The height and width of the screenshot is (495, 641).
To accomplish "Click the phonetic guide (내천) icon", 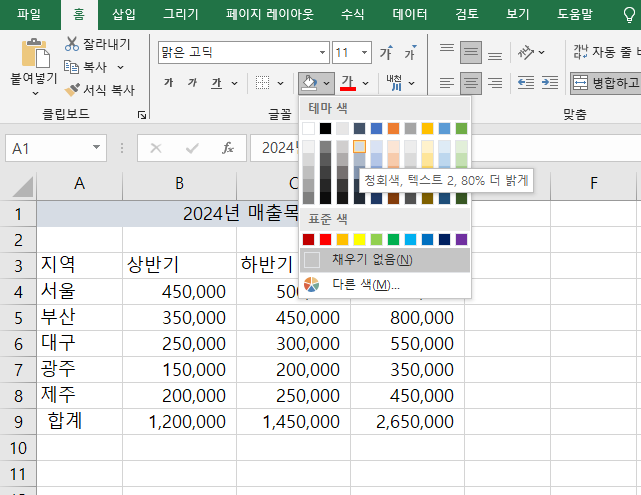I will [x=394, y=83].
